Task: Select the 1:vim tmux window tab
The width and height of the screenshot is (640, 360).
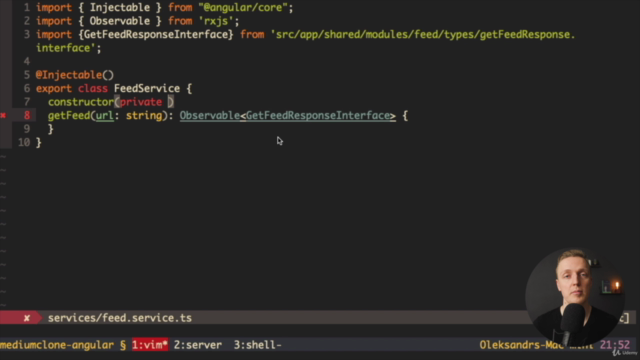Action: point(149,345)
